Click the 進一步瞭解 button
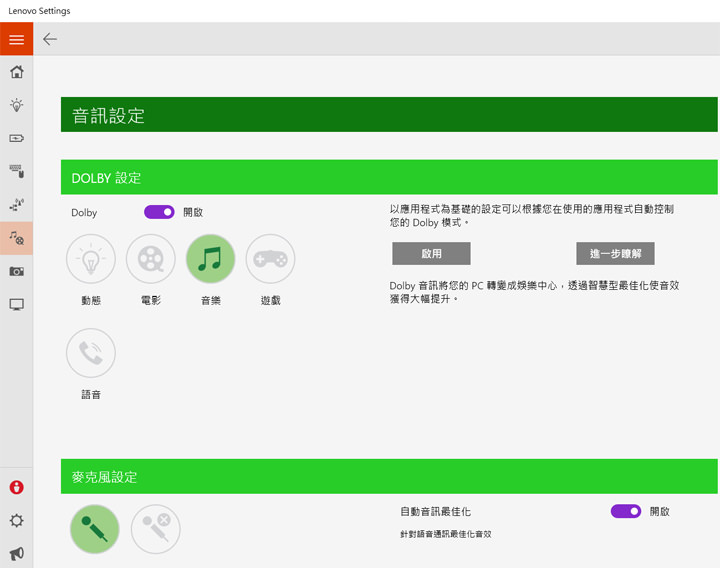 (x=615, y=253)
